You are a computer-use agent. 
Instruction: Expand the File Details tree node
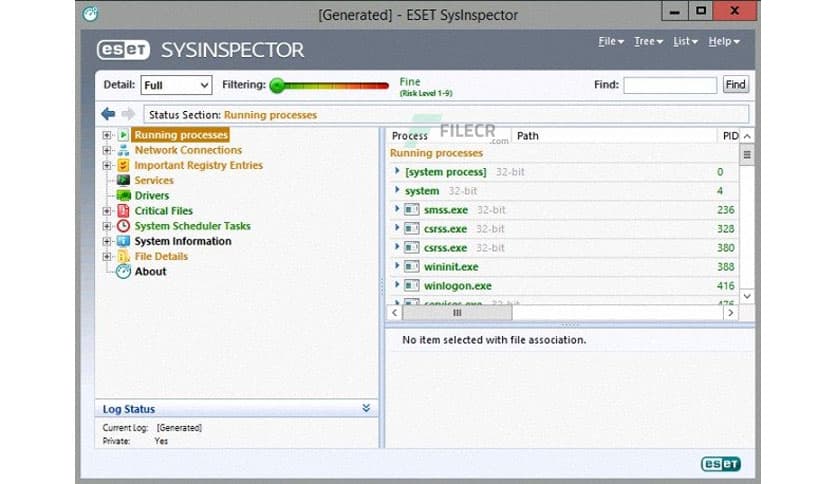pos(107,257)
